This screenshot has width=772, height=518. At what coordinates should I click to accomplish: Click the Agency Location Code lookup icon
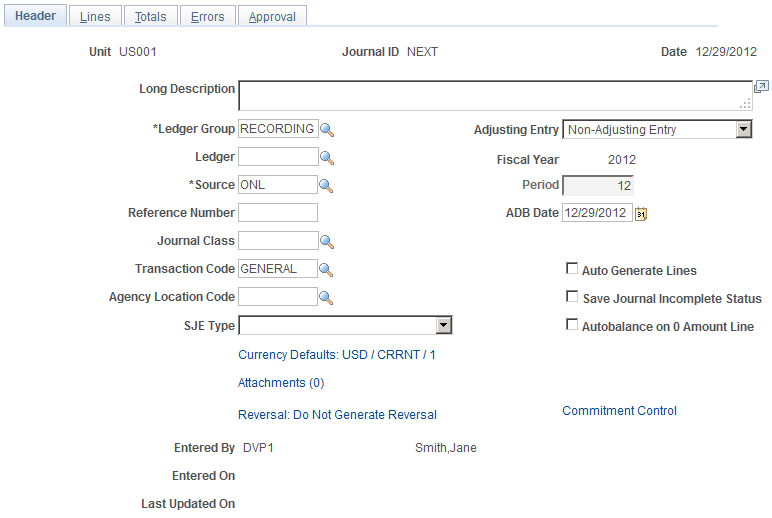click(x=326, y=298)
